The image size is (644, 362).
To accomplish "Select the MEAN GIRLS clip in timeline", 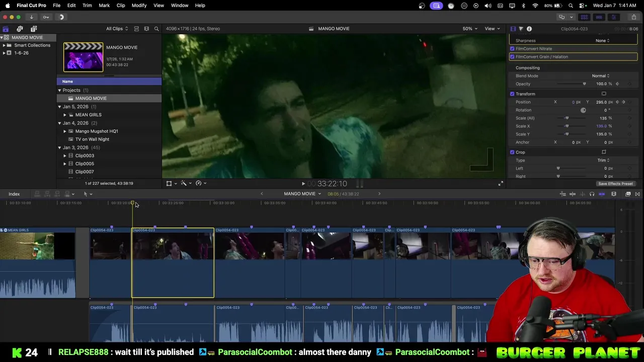I will pos(38,263).
